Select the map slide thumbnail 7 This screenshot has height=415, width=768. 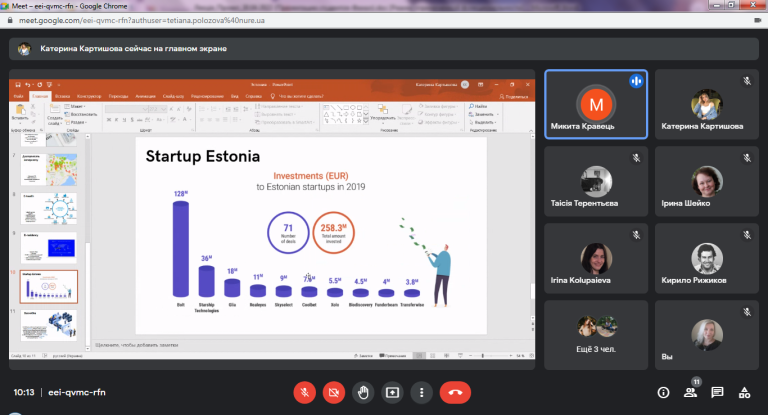(48, 170)
